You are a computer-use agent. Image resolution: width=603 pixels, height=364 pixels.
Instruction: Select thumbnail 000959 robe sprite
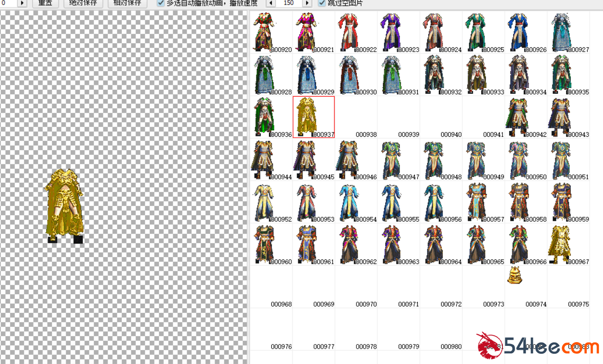pyautogui.click(x=568, y=202)
